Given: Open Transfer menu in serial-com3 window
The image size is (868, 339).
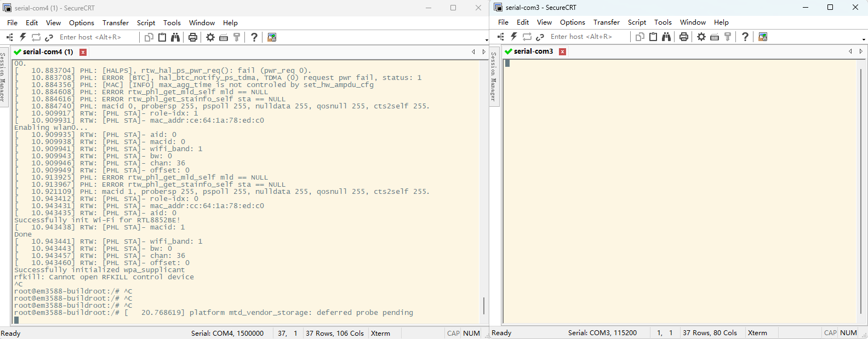Looking at the screenshot, I should coord(607,22).
